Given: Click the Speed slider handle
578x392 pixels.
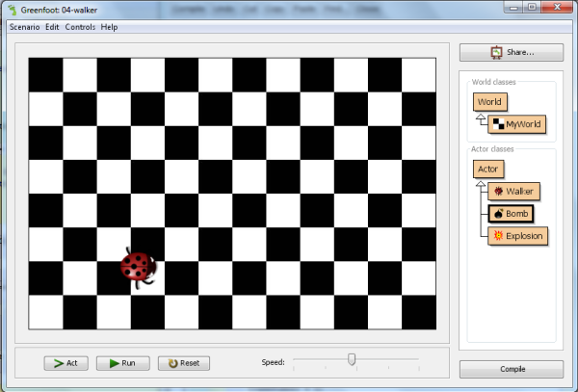Looking at the screenshot, I should tap(352, 360).
